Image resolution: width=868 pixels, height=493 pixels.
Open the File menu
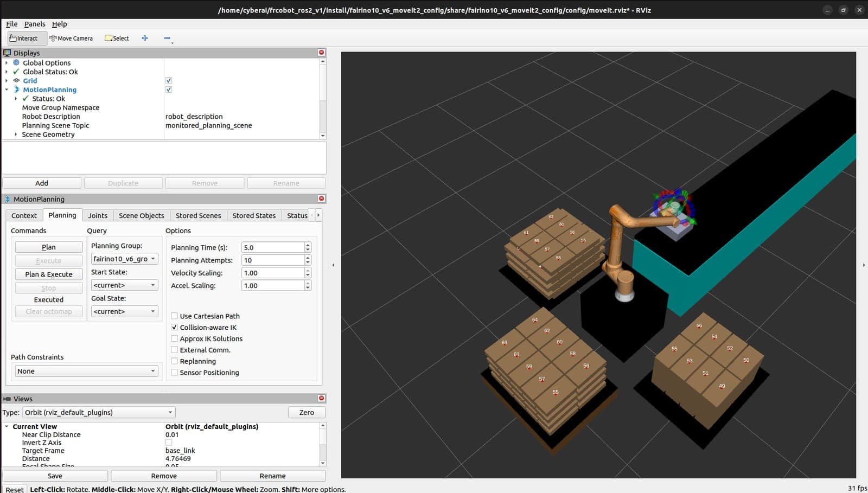[x=12, y=24]
